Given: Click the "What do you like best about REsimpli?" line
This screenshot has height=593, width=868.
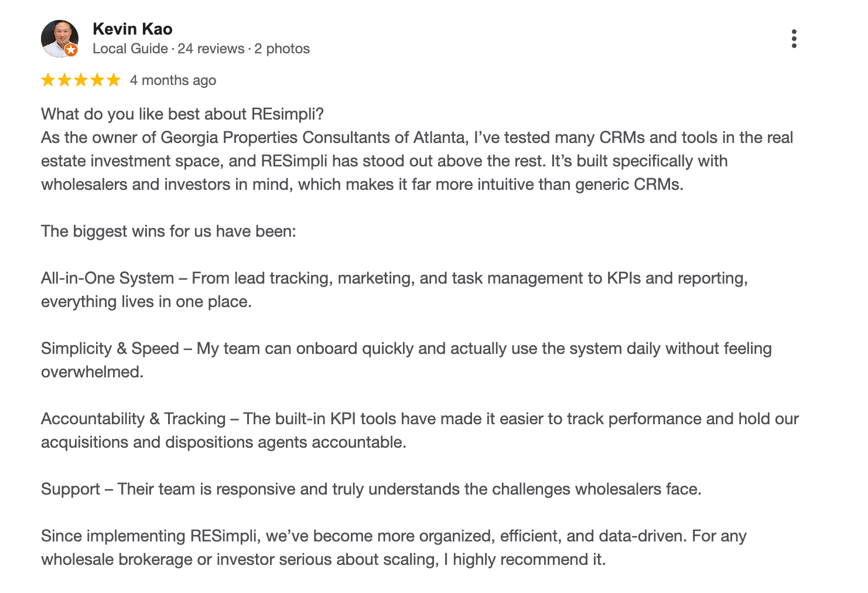Looking at the screenshot, I should click(182, 114).
